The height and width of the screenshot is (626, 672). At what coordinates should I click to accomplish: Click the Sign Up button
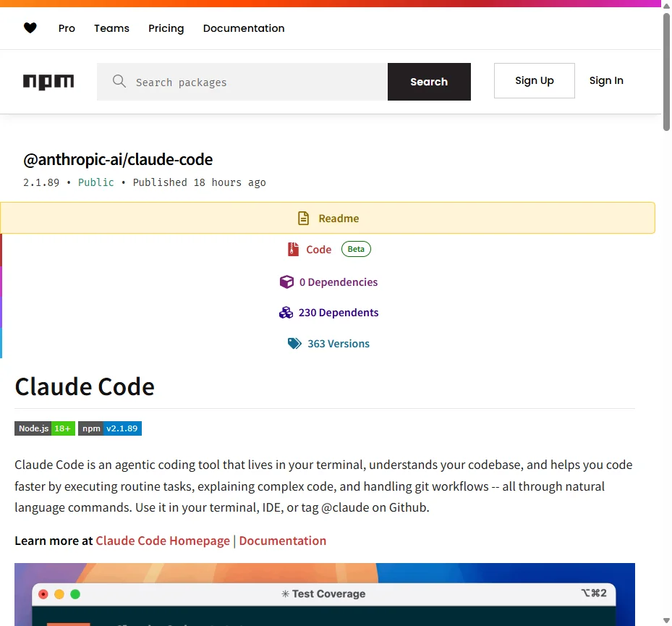pos(535,80)
